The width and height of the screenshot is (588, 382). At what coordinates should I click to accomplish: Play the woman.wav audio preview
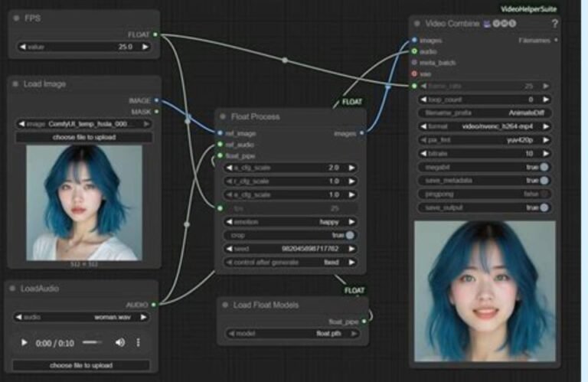[24, 343]
